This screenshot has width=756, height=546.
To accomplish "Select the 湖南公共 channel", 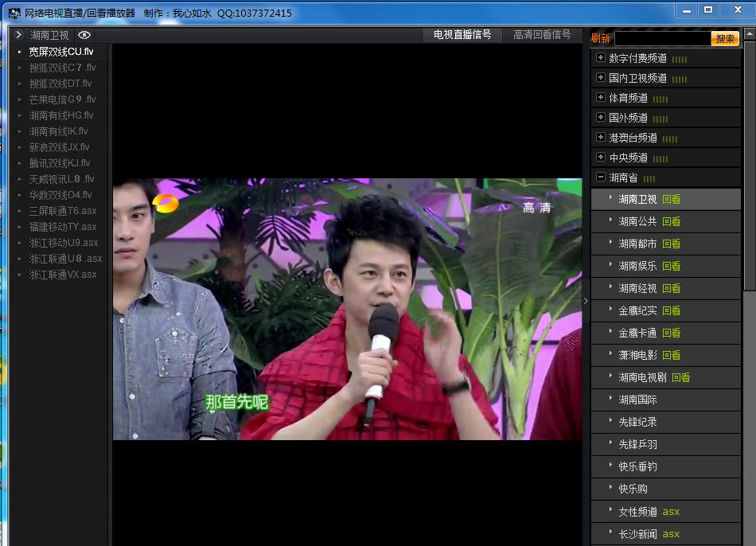I will click(x=637, y=221).
